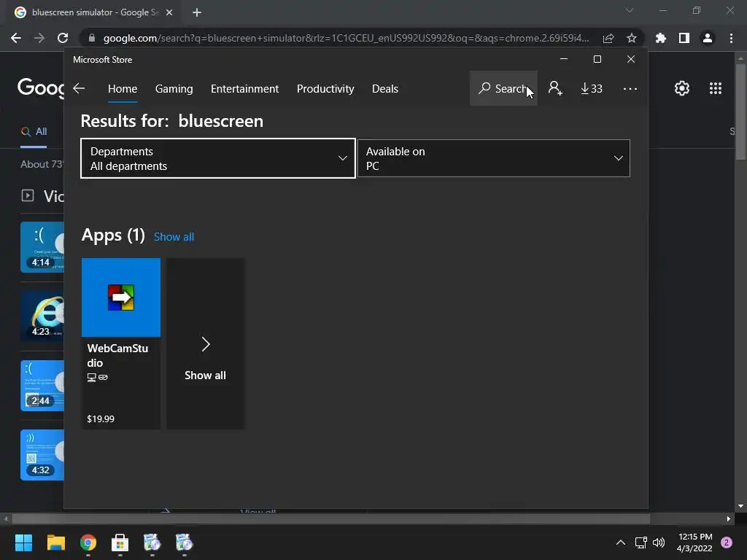The height and width of the screenshot is (560, 747).
Task: Open the volume control in system tray
Action: (x=659, y=542)
